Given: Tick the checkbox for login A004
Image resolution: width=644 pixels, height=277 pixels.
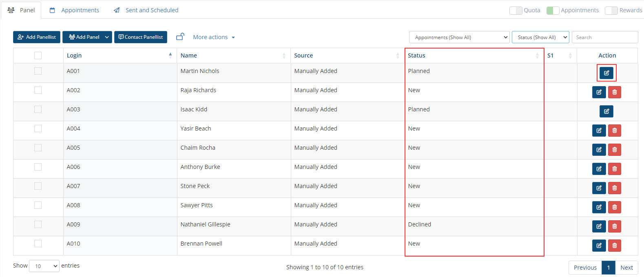Looking at the screenshot, I should (x=38, y=129).
